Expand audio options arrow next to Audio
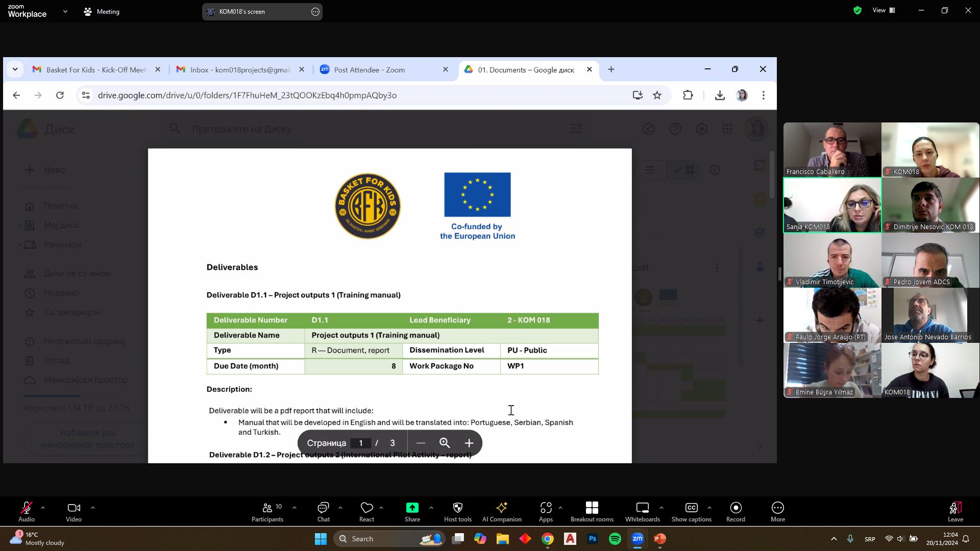Image resolution: width=980 pixels, height=551 pixels. (43, 508)
